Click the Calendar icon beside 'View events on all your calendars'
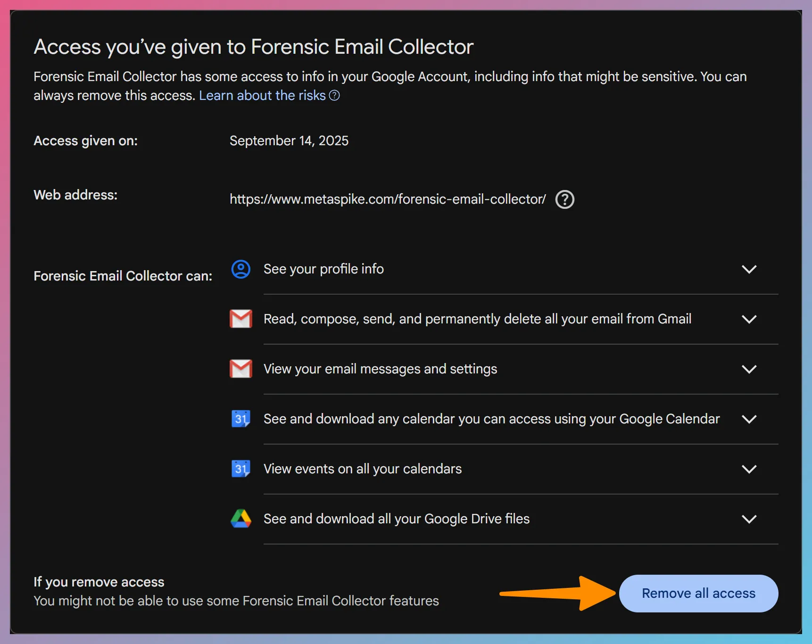This screenshot has height=644, width=812. tap(240, 469)
